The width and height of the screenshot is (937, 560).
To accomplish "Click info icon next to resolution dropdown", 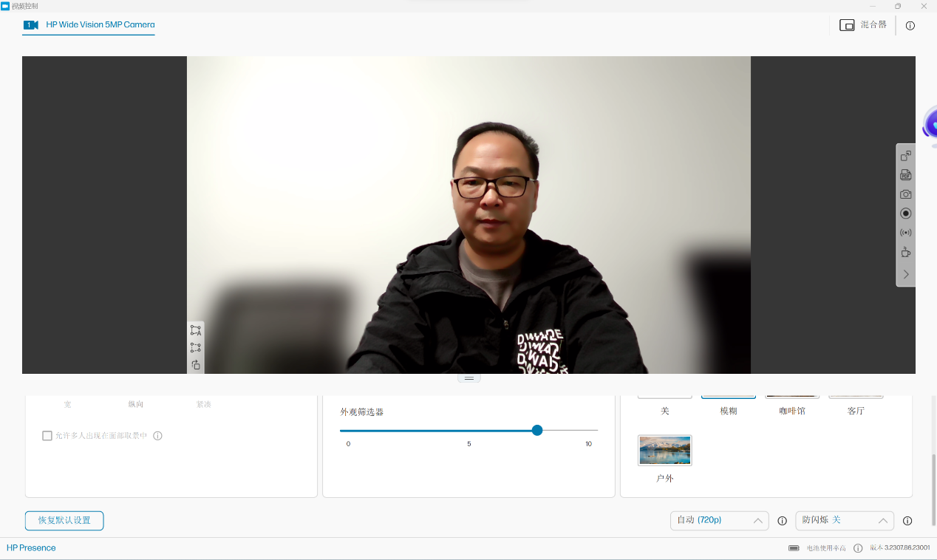I will pos(782,521).
